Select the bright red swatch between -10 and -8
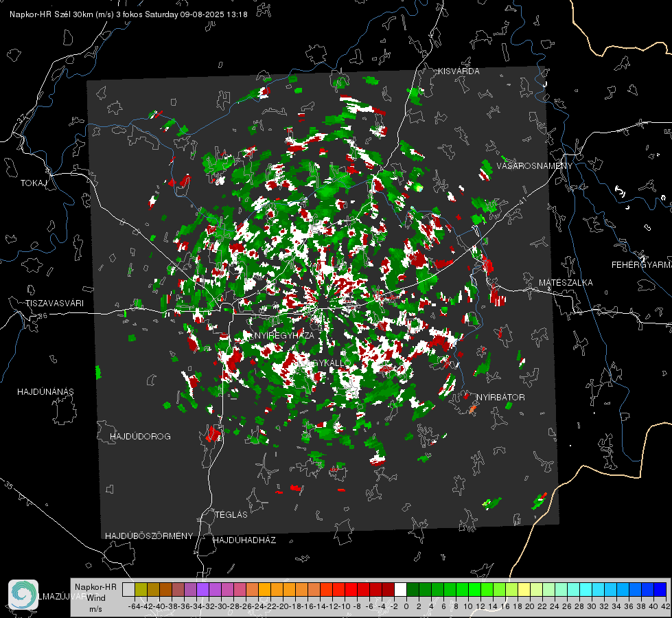 (351, 589)
